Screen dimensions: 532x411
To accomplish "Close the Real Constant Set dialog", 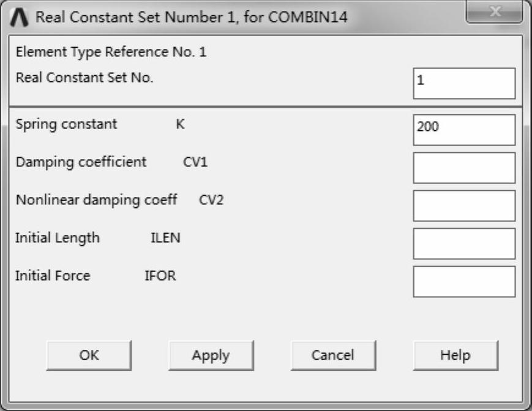I will tap(496, 13).
